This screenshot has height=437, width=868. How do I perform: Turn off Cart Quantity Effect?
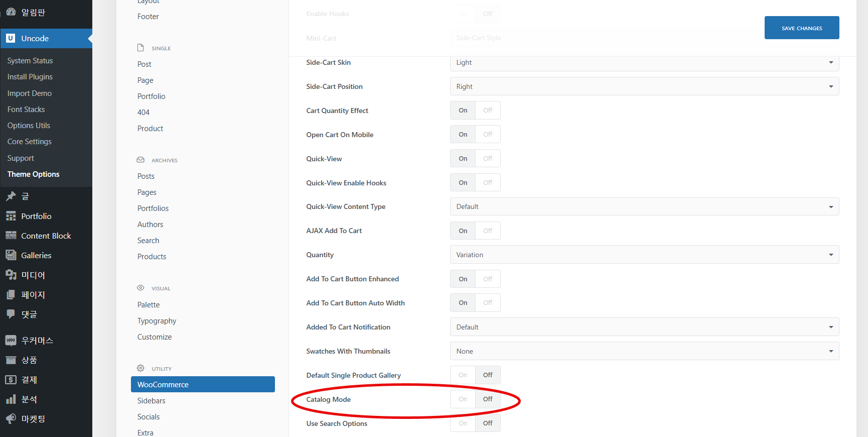point(488,111)
